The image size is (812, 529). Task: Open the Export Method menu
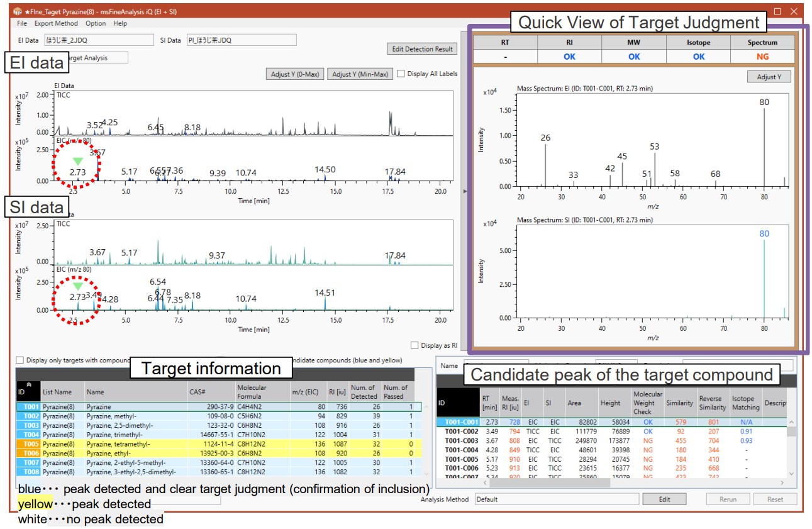(56, 23)
